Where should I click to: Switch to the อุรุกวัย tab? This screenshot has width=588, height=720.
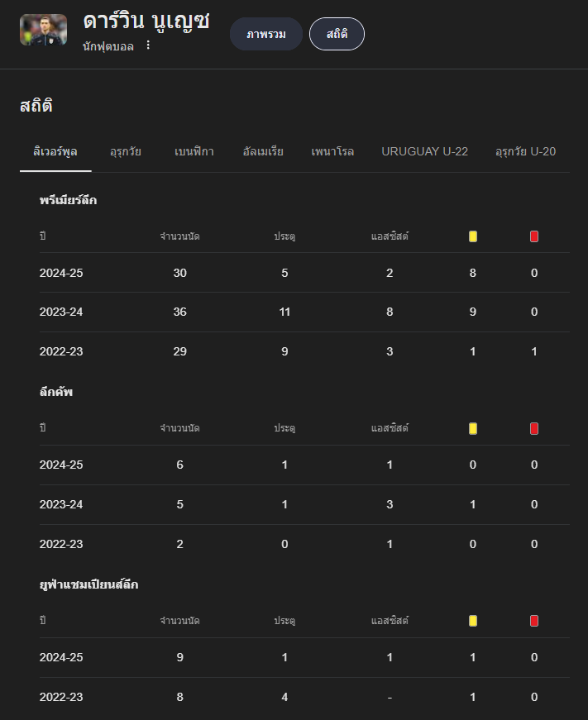[126, 151]
